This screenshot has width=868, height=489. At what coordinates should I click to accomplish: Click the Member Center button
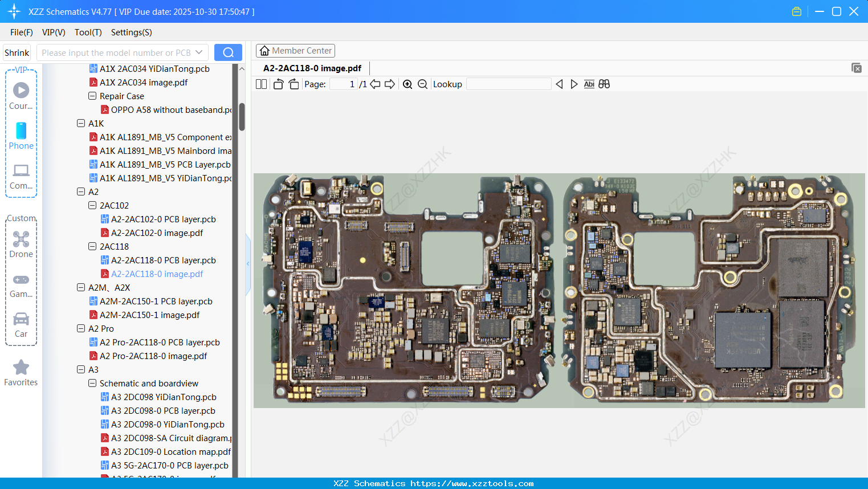click(x=295, y=51)
